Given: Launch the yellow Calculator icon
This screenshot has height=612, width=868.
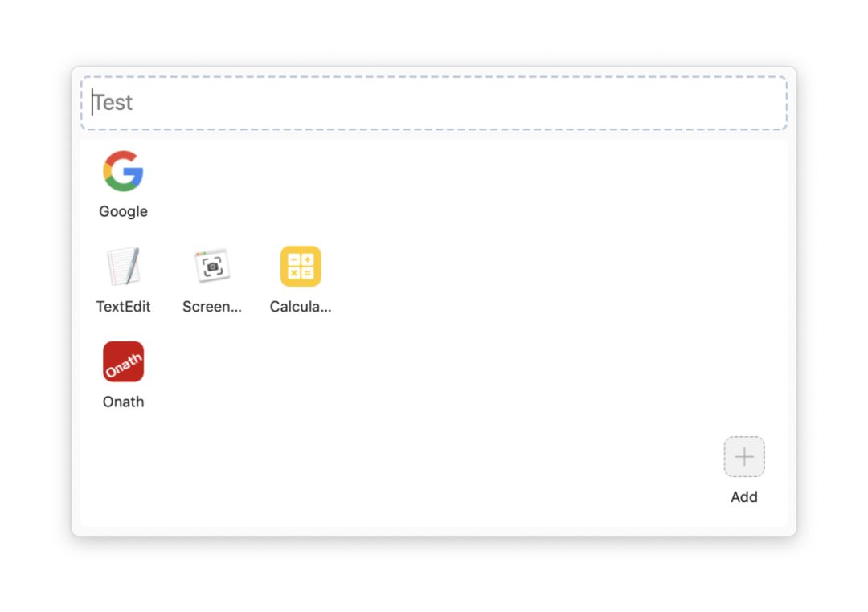Looking at the screenshot, I should pos(301,266).
